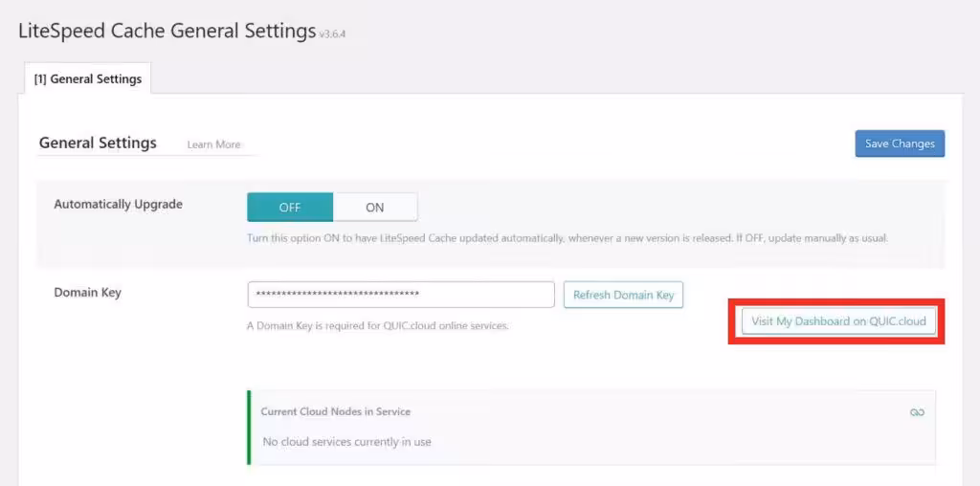Turn Automatically Upgrade OFF

click(290, 208)
